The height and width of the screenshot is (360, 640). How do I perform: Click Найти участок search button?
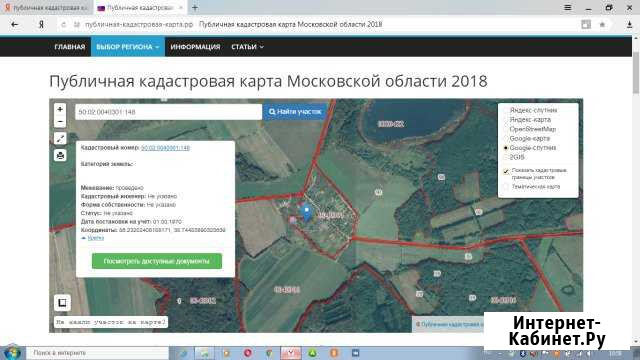coord(295,112)
